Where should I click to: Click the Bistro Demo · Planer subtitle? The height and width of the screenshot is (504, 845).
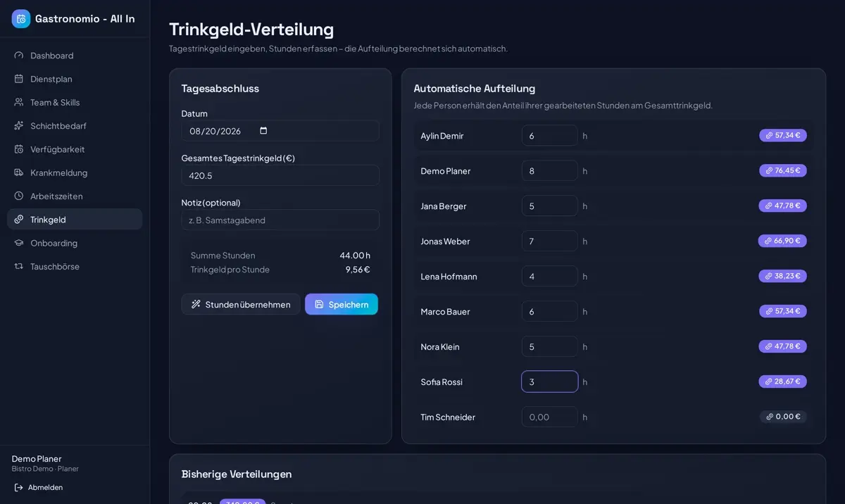click(x=45, y=469)
